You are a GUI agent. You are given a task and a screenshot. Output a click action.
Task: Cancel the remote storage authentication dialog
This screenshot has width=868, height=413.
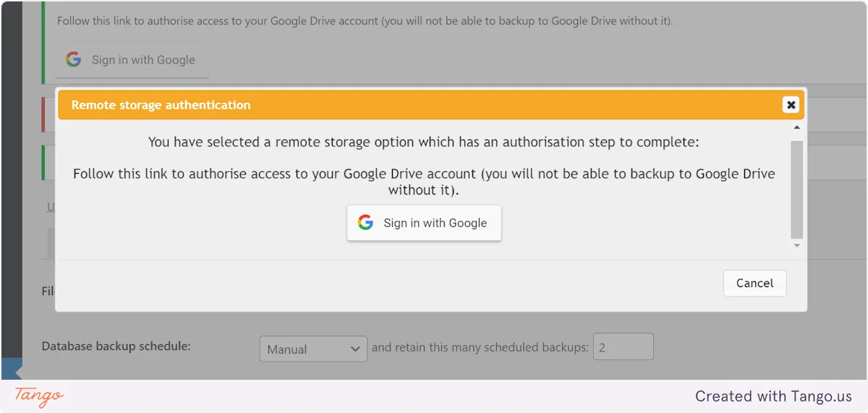pos(754,283)
